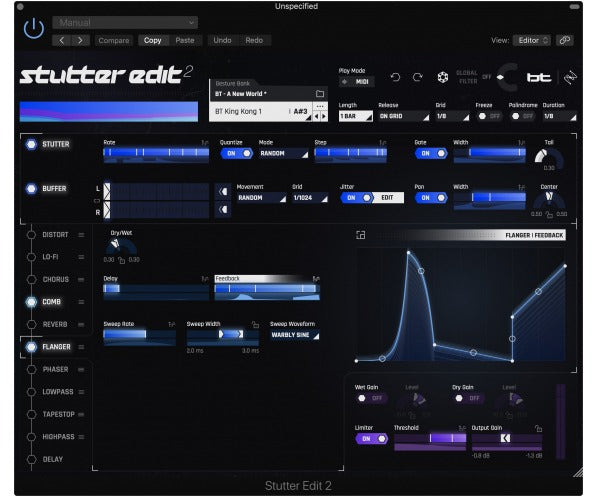This screenshot has width=597, height=497.
Task: Switch the Stutter Gate ON toggle
Action: (x=431, y=153)
